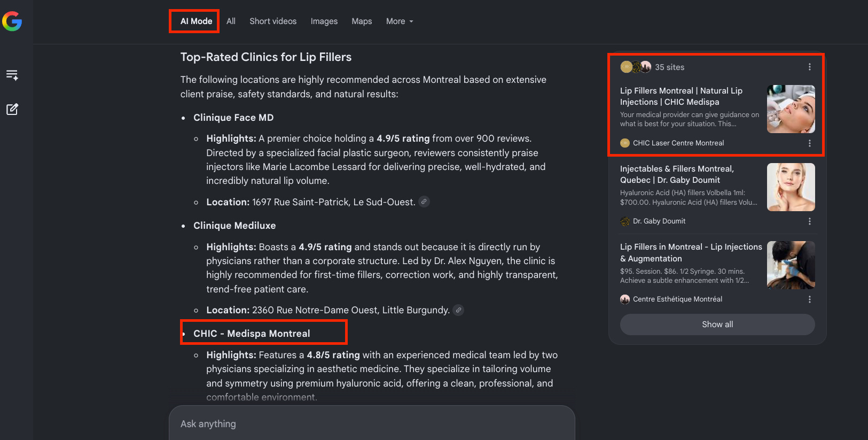Click the Dr. Gaby Doumit source name
Screen dimensions: 868x440
click(659, 221)
